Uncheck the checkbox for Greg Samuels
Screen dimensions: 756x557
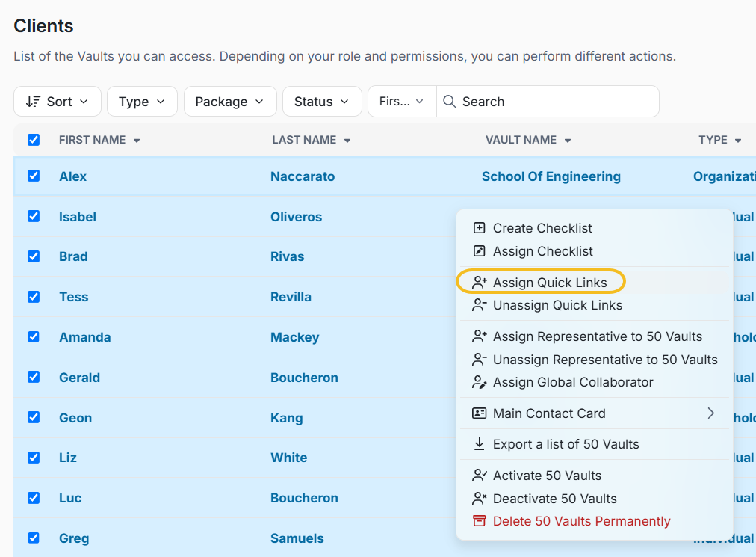(x=34, y=538)
